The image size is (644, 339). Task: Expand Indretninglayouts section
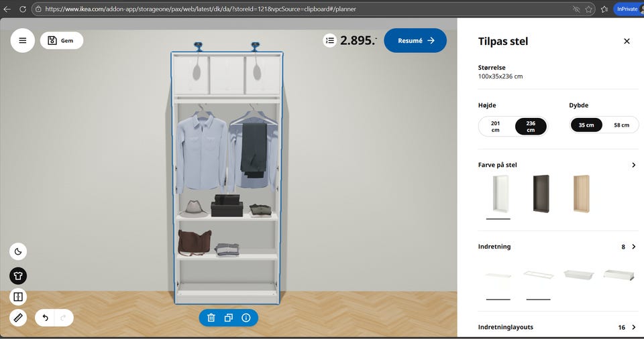(634, 327)
